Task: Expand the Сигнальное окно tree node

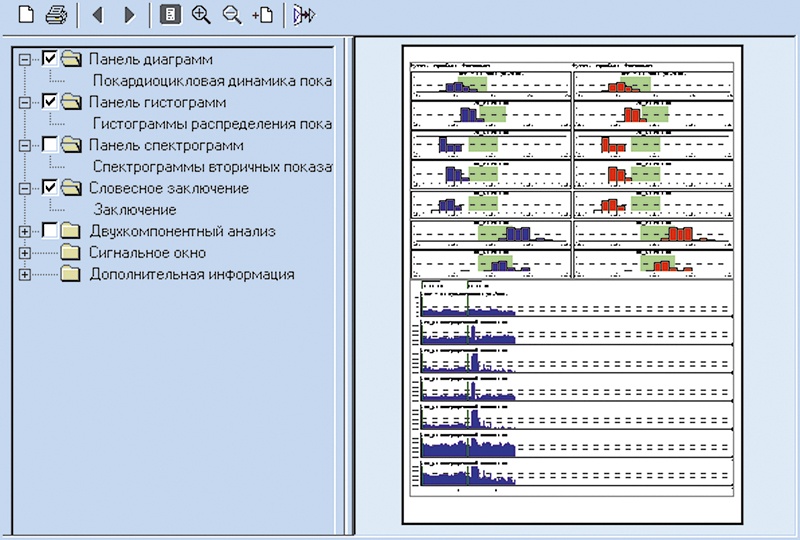Action: pos(25,253)
